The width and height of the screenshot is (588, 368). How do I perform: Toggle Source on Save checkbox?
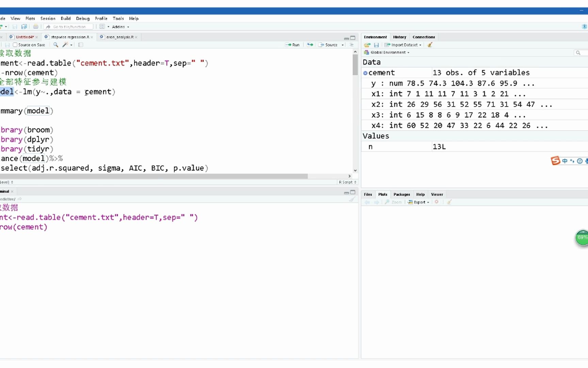click(x=15, y=45)
